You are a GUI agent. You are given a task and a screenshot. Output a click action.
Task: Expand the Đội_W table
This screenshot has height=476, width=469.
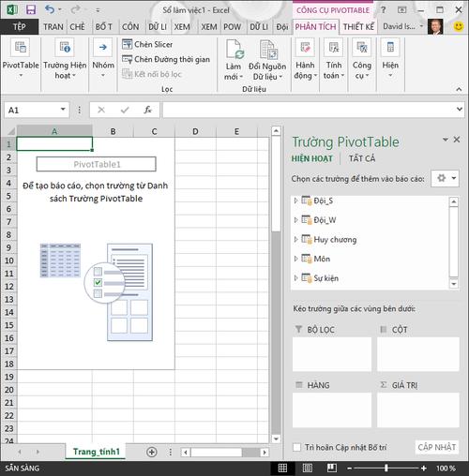pyautogui.click(x=295, y=220)
